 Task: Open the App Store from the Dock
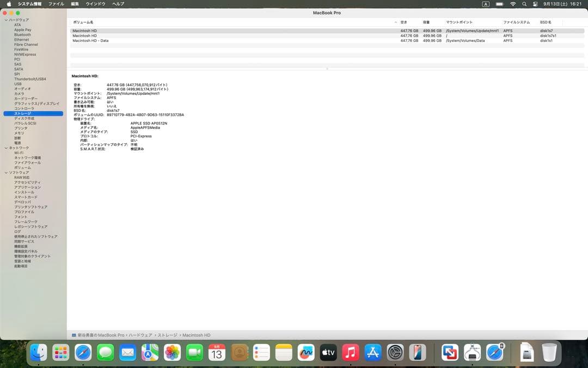click(x=372, y=353)
